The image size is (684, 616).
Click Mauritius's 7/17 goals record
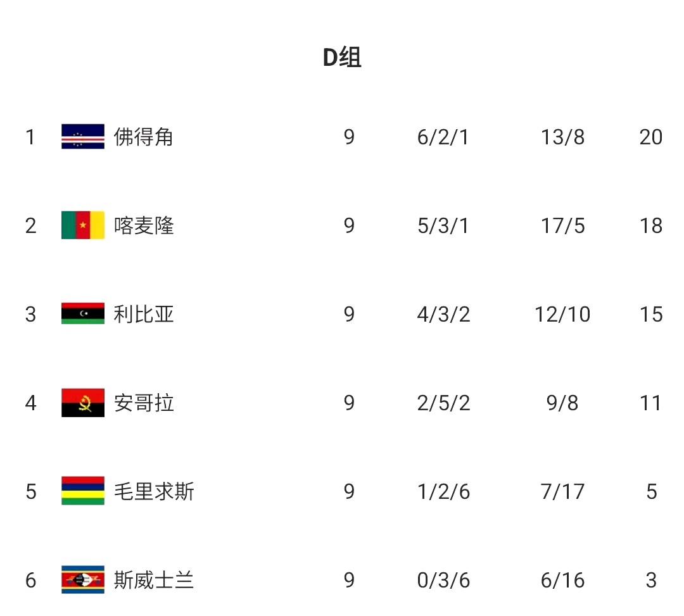point(562,491)
